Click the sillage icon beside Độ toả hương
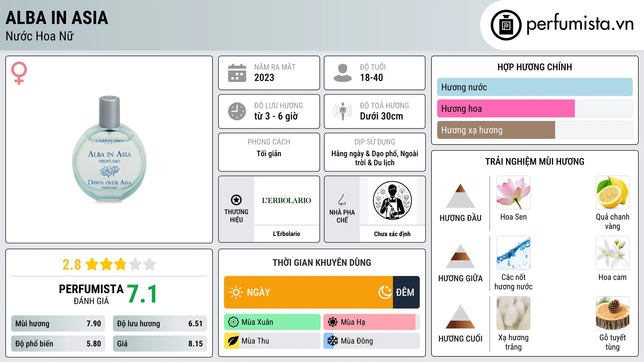644x362 pixels. click(343, 111)
